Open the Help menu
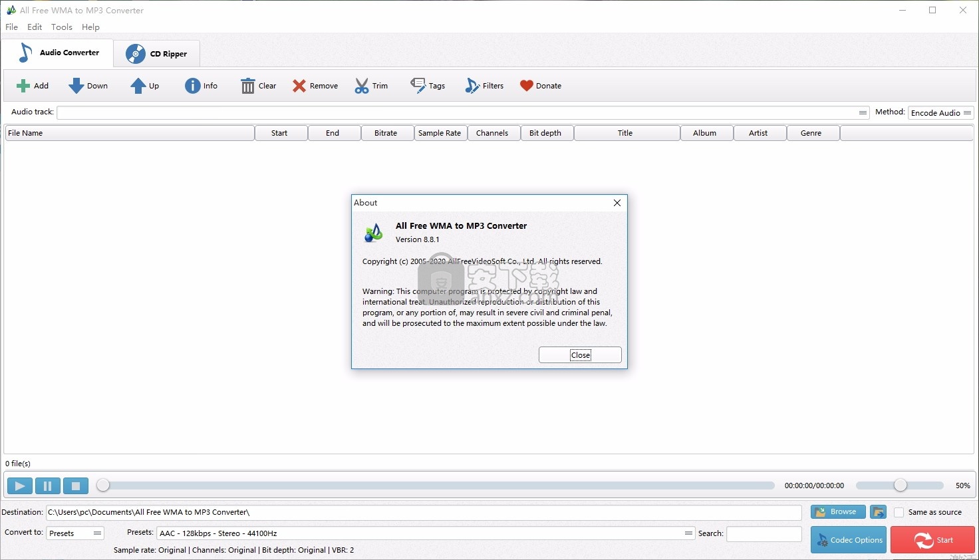The image size is (979, 560). [90, 27]
